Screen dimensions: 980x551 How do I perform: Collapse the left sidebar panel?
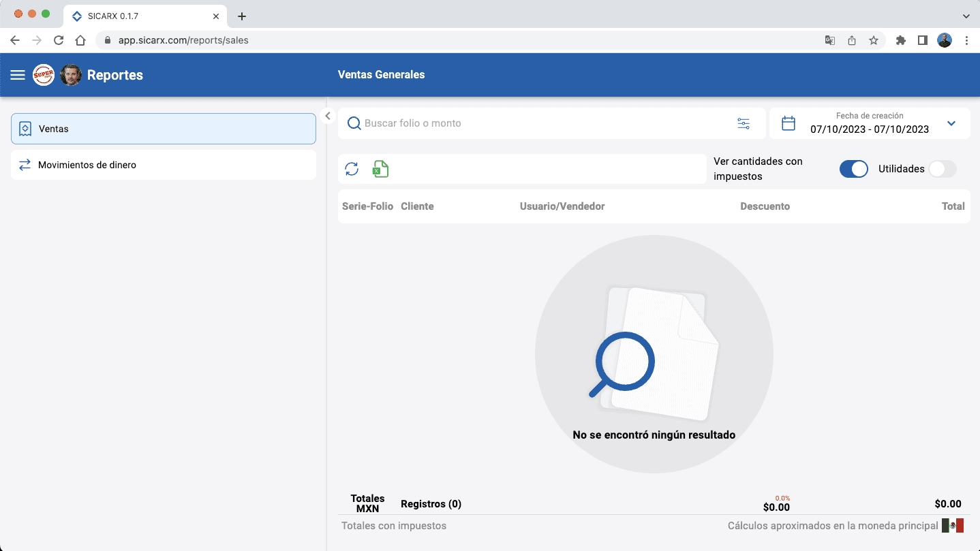pyautogui.click(x=328, y=116)
